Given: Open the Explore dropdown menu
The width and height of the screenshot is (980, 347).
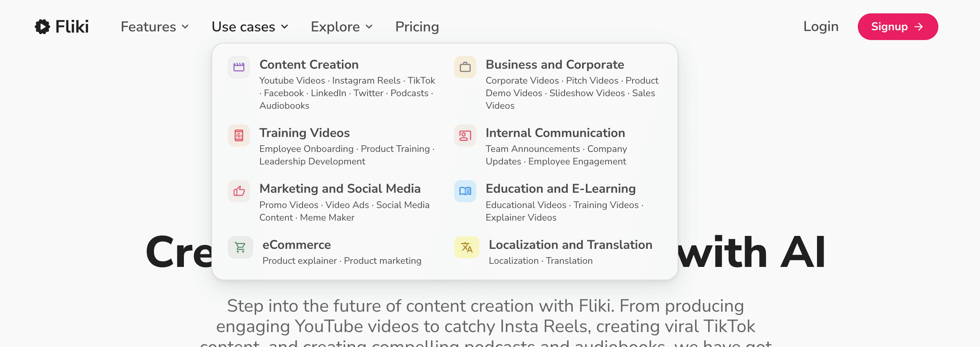Looking at the screenshot, I should (341, 27).
